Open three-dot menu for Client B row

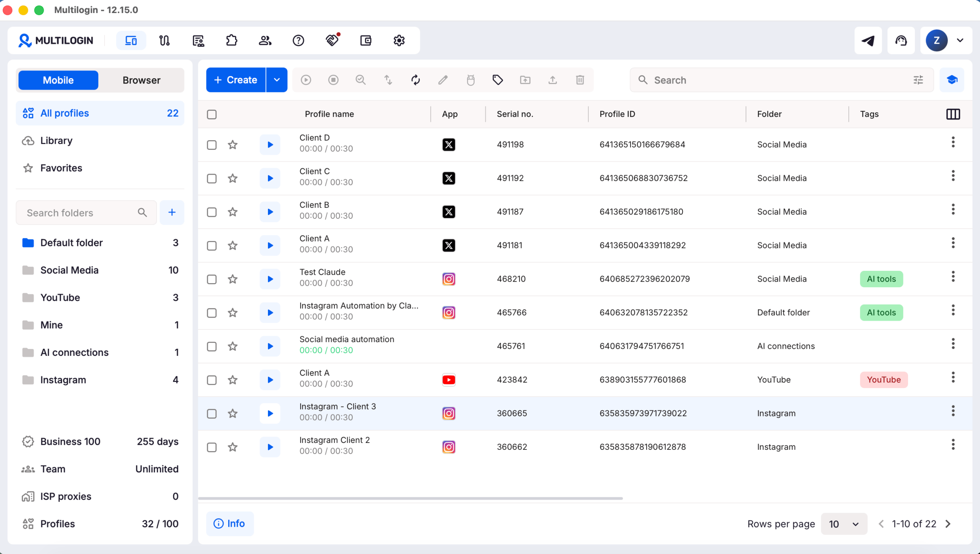[953, 210]
